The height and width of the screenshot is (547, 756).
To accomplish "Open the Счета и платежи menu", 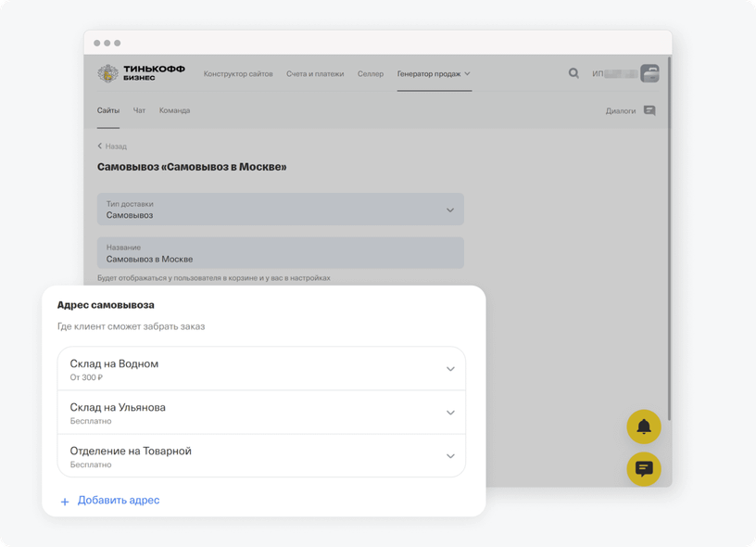I will (315, 74).
